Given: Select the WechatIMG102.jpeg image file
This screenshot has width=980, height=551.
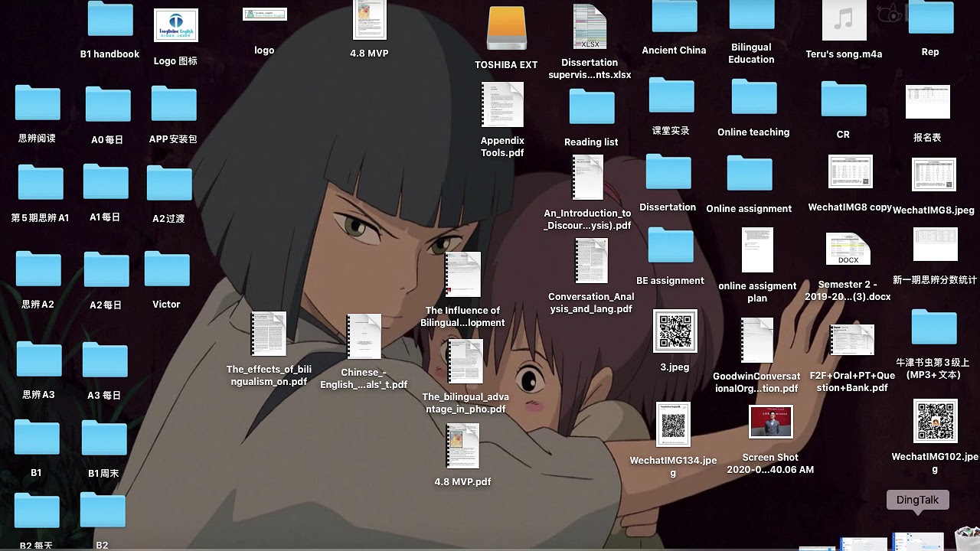Looking at the screenshot, I should pos(936,421).
